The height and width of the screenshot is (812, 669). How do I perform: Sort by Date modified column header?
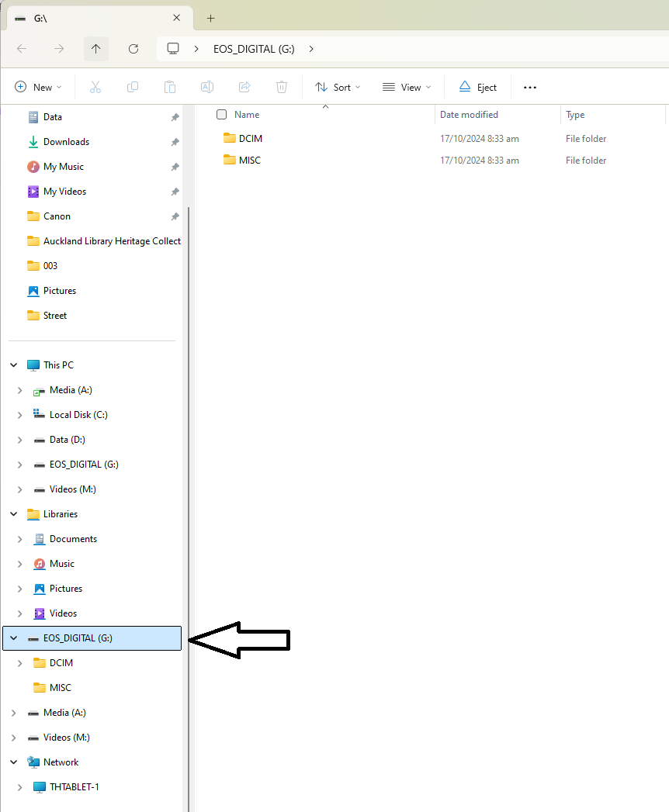[469, 115]
